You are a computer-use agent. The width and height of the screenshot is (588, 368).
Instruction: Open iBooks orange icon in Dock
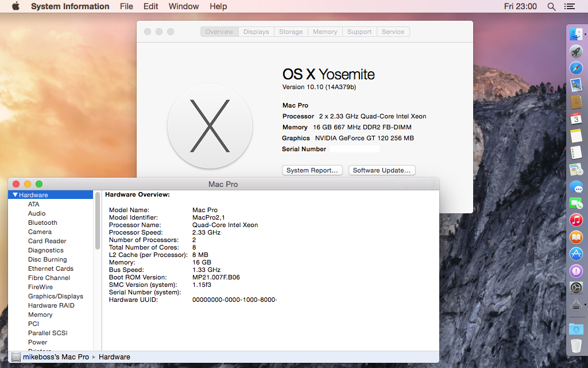[576, 237]
